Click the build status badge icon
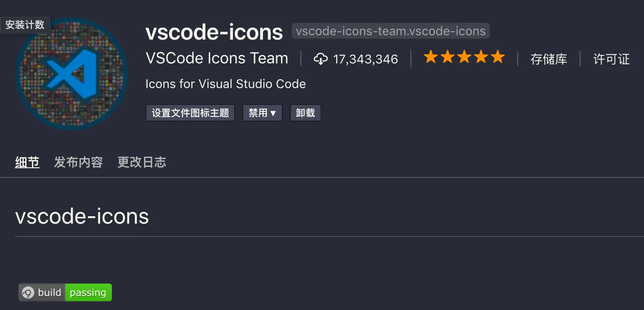Image resolution: width=644 pixels, height=310 pixels. (x=28, y=292)
